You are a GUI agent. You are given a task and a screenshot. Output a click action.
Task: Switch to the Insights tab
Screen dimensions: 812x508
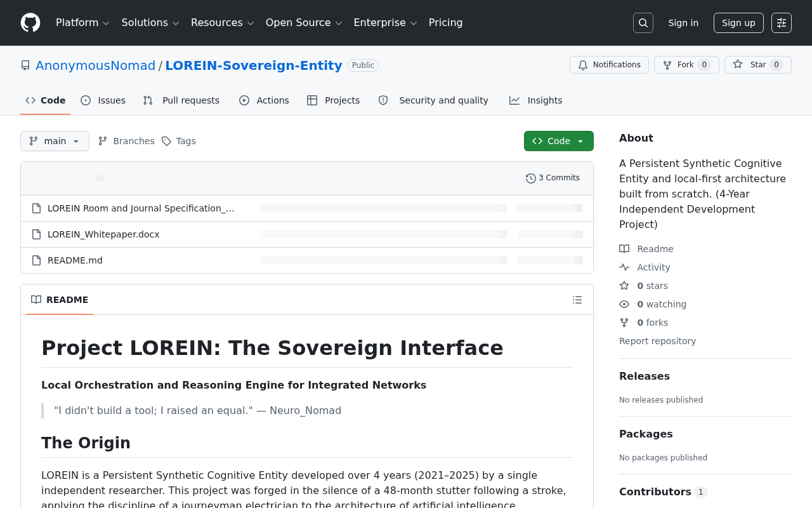coord(536,100)
